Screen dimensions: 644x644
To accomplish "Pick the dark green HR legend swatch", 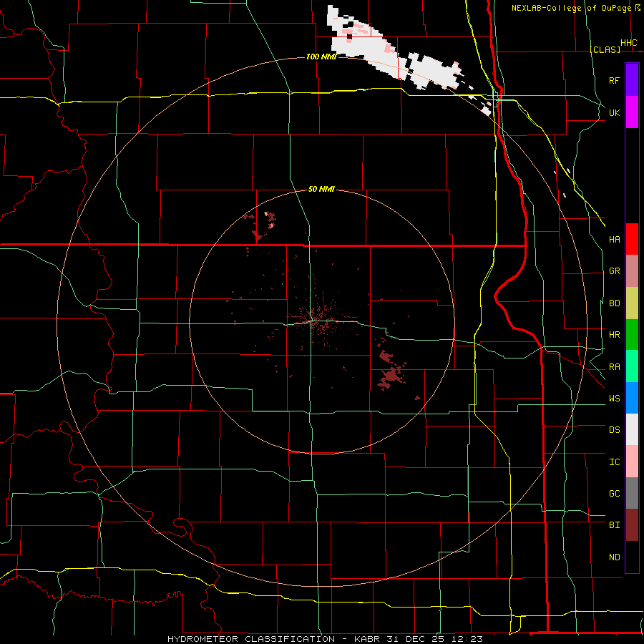I will [x=632, y=335].
